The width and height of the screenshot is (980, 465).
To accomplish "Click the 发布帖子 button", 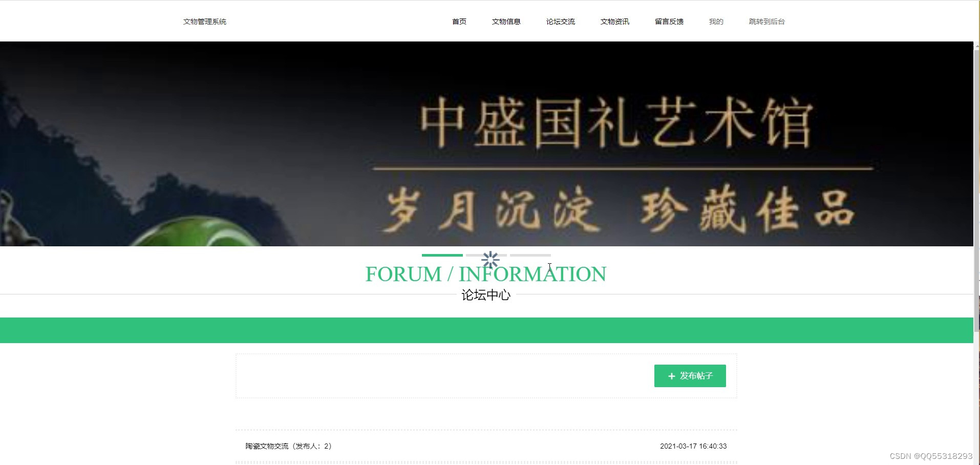I will point(690,376).
